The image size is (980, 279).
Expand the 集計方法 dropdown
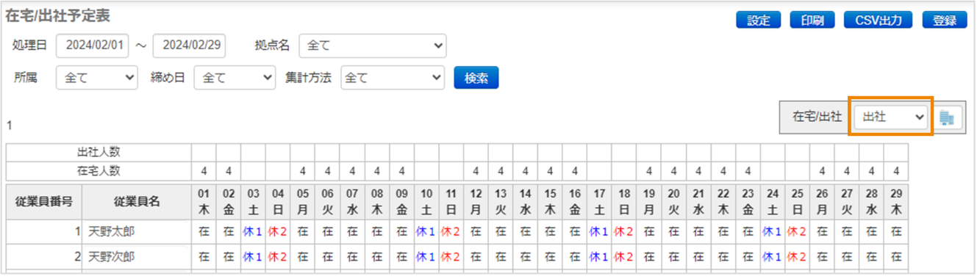(393, 77)
